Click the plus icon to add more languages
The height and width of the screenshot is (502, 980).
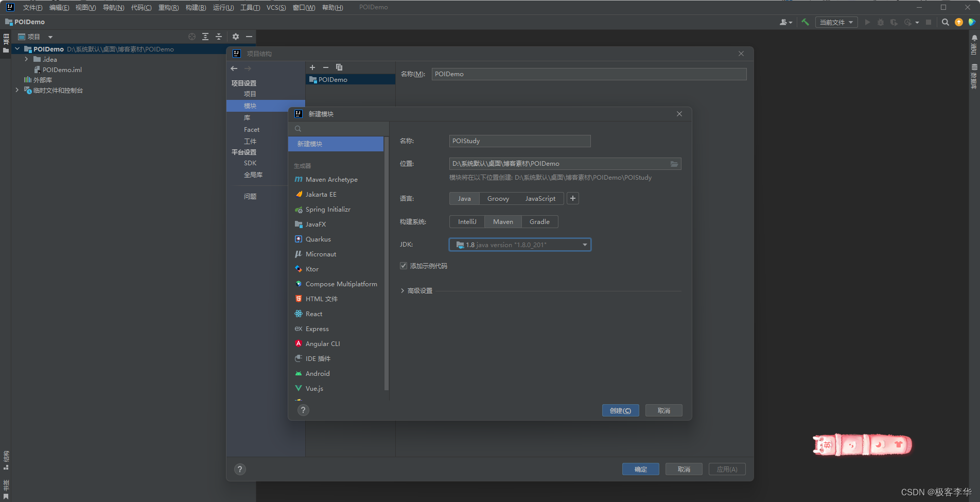pos(573,198)
